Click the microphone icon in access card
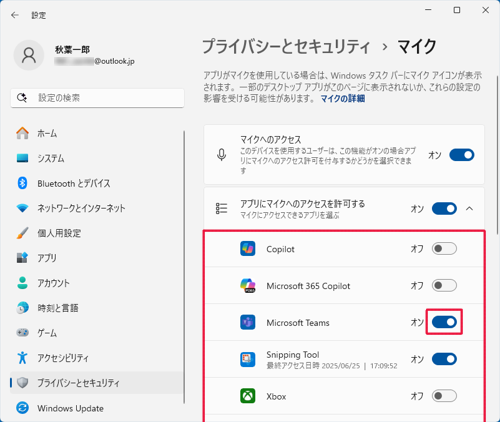This screenshot has width=500, height=422. tap(221, 155)
